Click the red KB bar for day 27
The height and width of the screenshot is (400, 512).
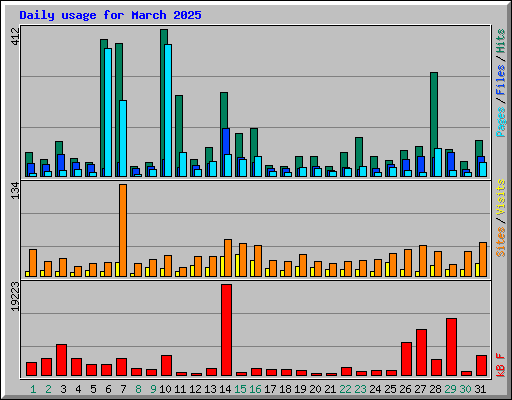[x=421, y=353]
